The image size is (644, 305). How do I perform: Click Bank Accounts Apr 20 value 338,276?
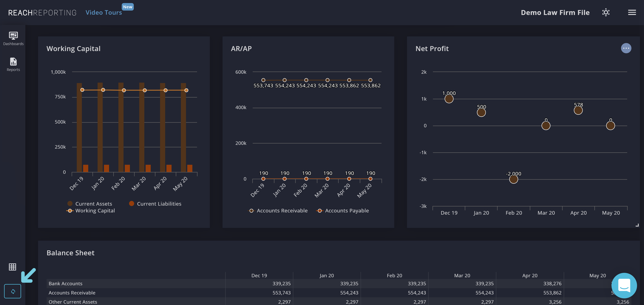pos(552,284)
